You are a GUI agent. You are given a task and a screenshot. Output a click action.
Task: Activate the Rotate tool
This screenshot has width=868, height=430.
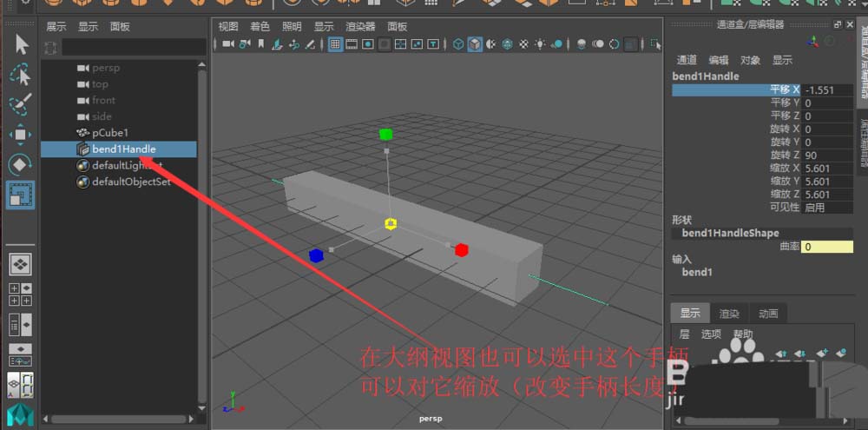[21, 164]
